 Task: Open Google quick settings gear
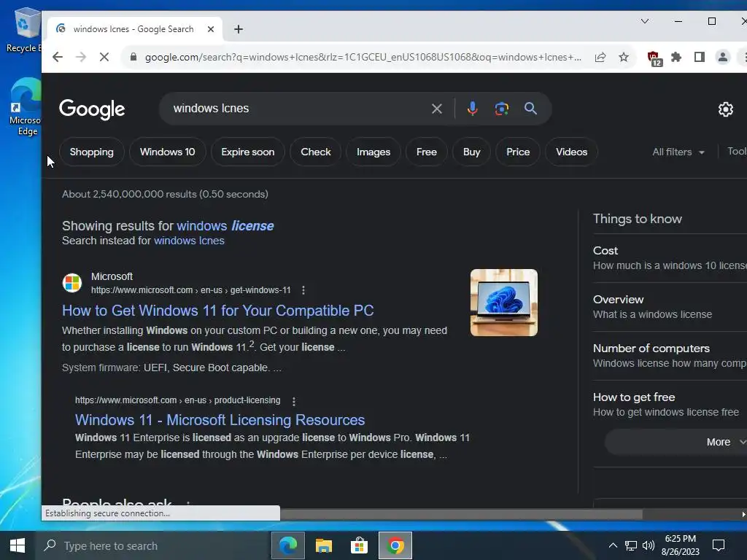(726, 109)
